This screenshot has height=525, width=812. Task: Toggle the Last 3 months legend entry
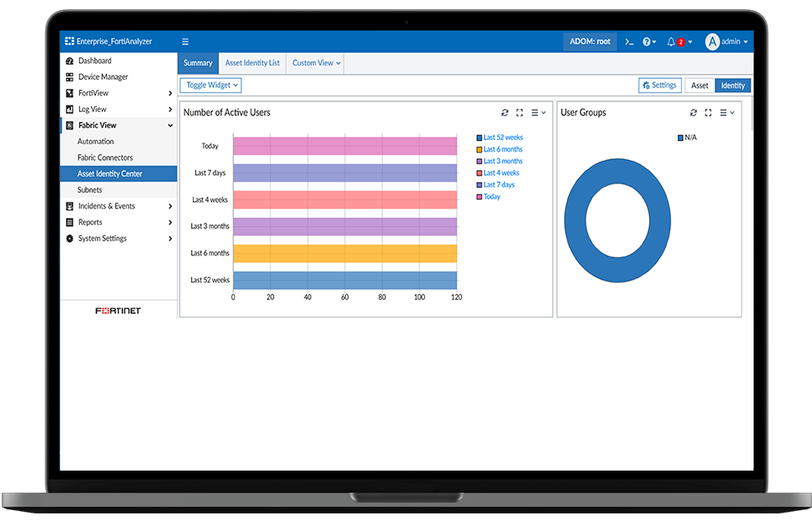[x=500, y=162]
